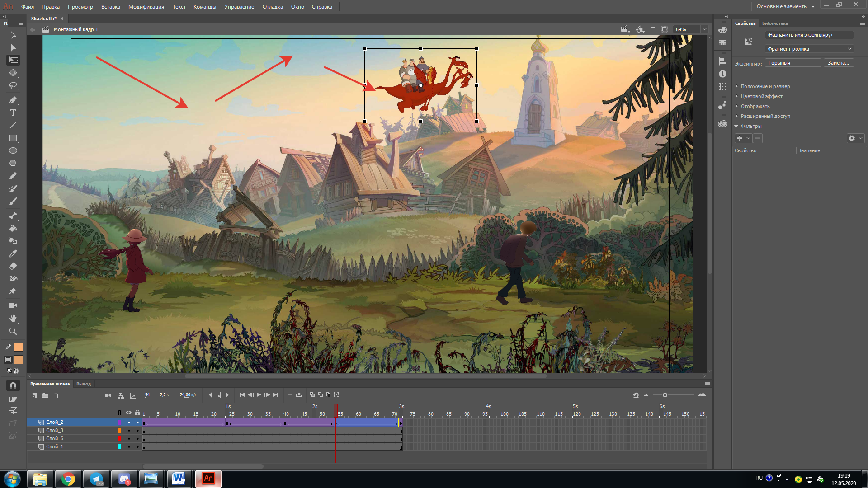The width and height of the screenshot is (868, 488).
Task: Toggle the camera layer in timeline
Action: (x=108, y=395)
